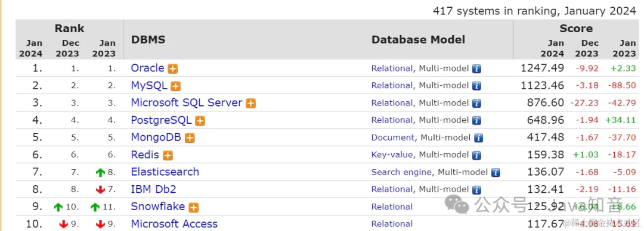Select MySQL score 1123.46

coord(542,85)
